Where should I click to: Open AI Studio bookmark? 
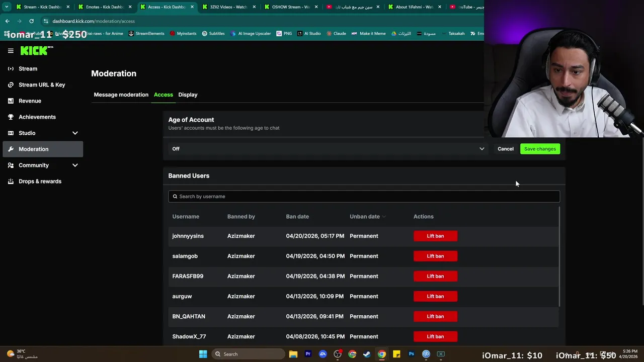309,34
